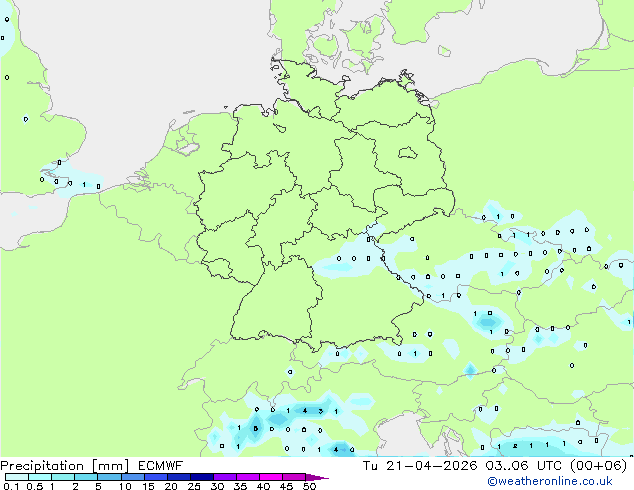Click the 0.1–0.5 mm lightest cyan legend swatch
The width and height of the screenshot is (634, 490).
[x=17, y=477]
